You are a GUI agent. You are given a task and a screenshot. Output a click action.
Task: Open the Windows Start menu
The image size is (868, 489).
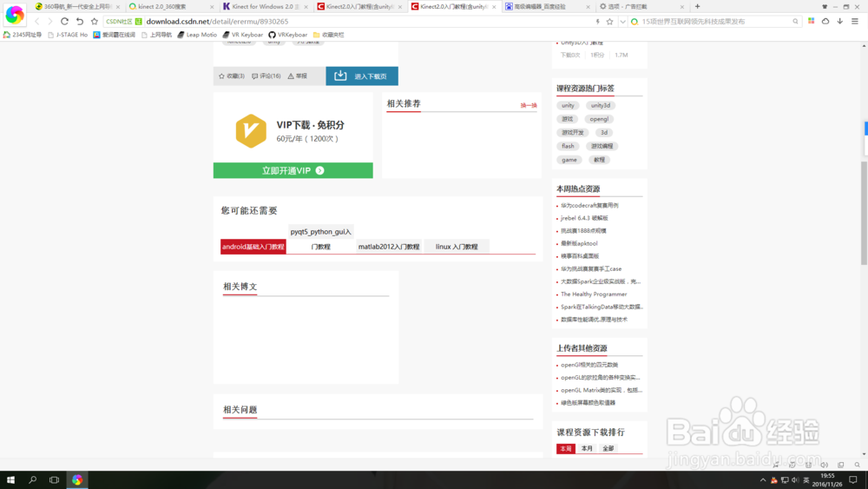(x=10, y=479)
